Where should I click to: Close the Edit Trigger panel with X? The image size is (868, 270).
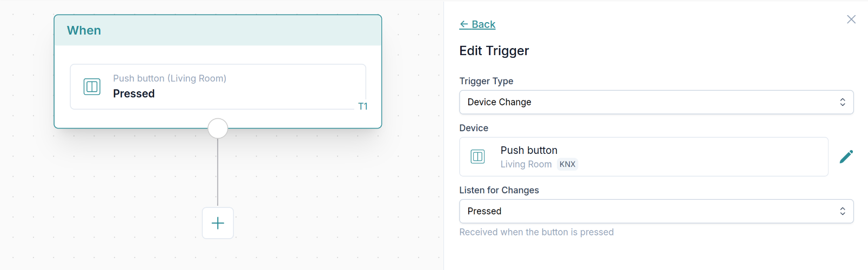click(851, 19)
